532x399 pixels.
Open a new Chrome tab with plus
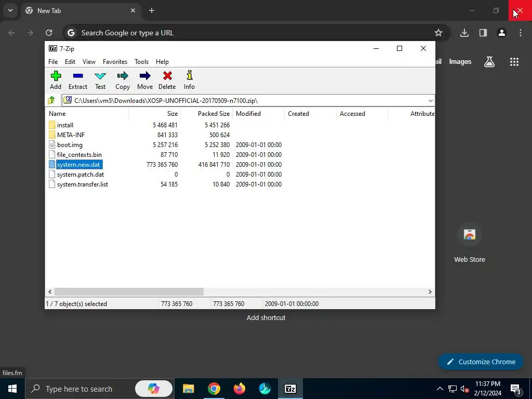(152, 10)
